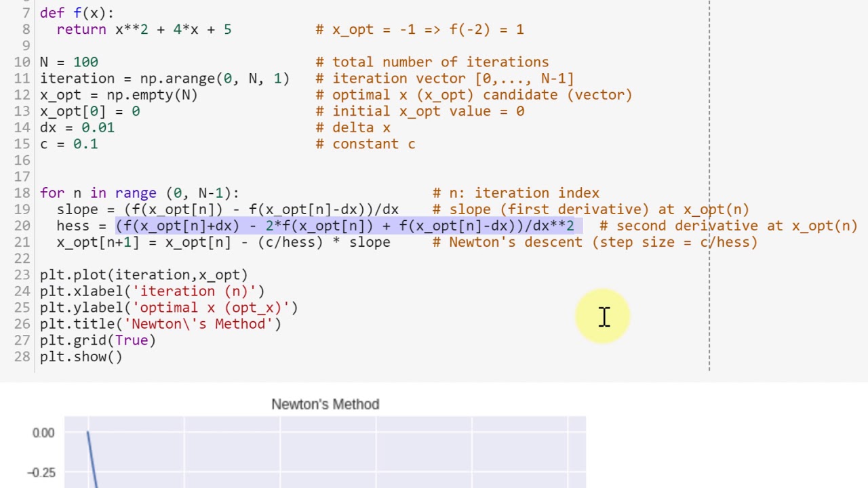The height and width of the screenshot is (488, 868).
Task: Click the comment '# total number of iterations'
Action: click(432, 62)
